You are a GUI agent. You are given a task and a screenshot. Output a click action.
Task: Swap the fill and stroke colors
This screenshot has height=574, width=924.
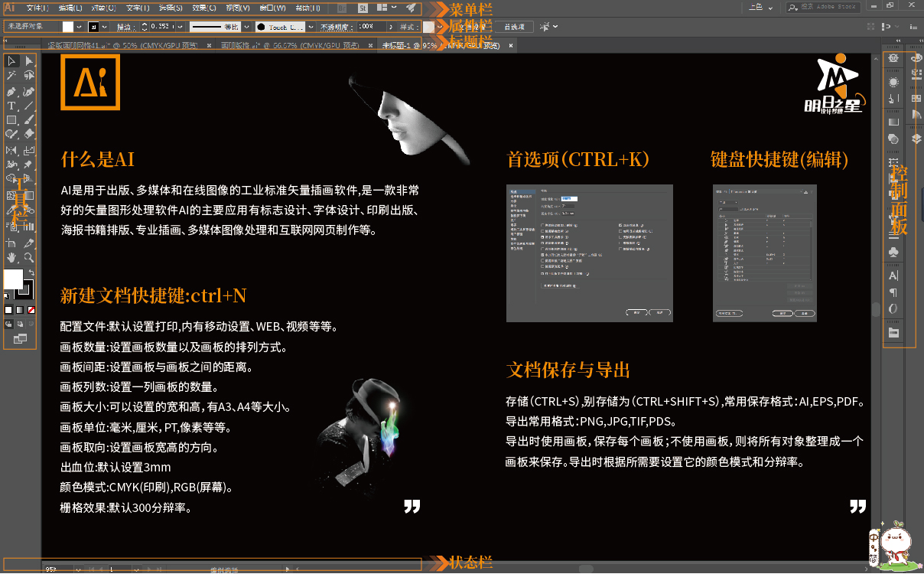coord(32,272)
